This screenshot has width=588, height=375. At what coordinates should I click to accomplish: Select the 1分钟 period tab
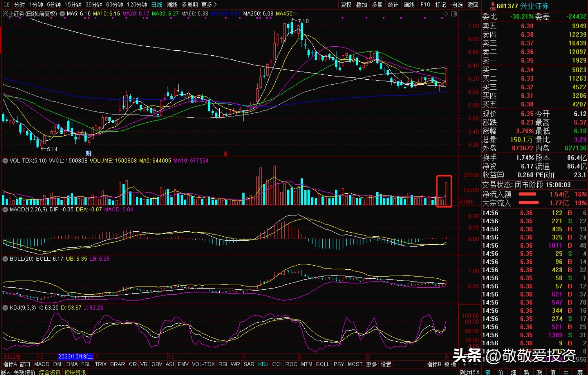36,5
